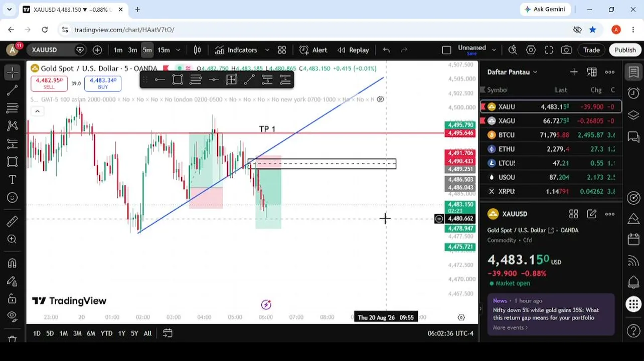Toggle stay in drawing mode pencil-lock
The width and height of the screenshot is (644, 361).
[x=13, y=281]
